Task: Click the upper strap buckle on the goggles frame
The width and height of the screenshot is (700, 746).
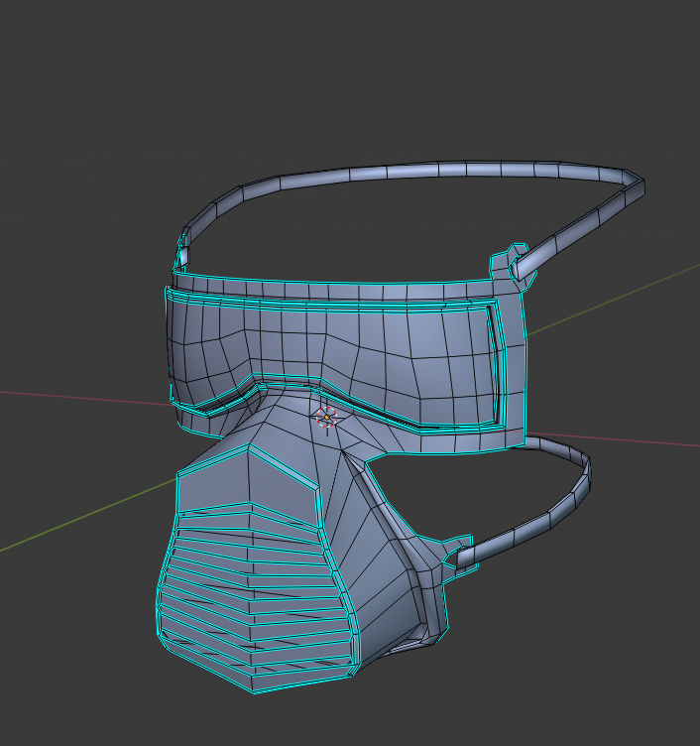Action: pyautogui.click(x=513, y=267)
